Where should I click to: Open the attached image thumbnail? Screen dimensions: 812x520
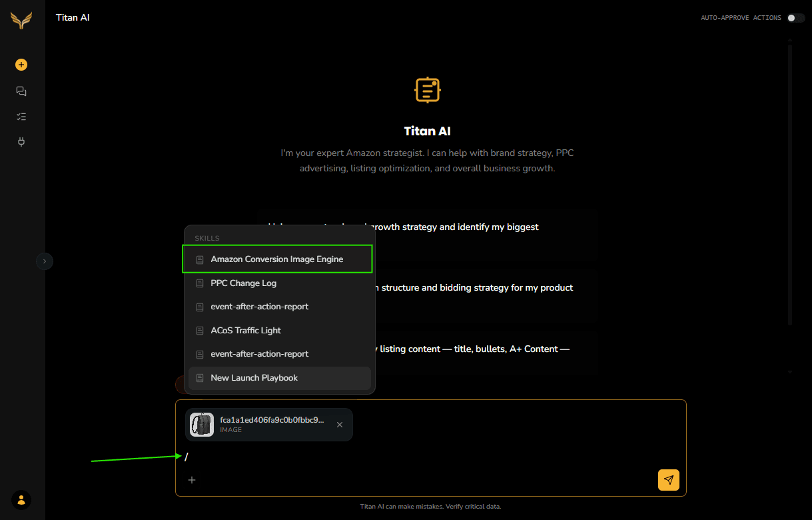[202, 425]
